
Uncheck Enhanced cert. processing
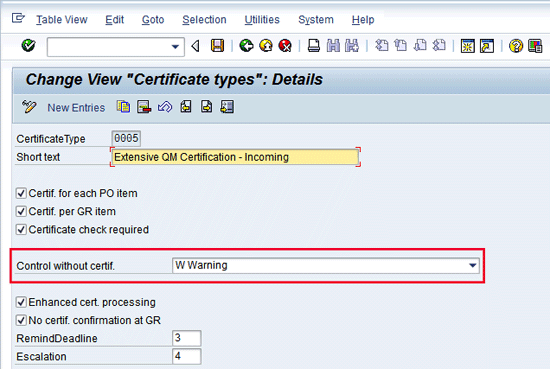(21, 302)
